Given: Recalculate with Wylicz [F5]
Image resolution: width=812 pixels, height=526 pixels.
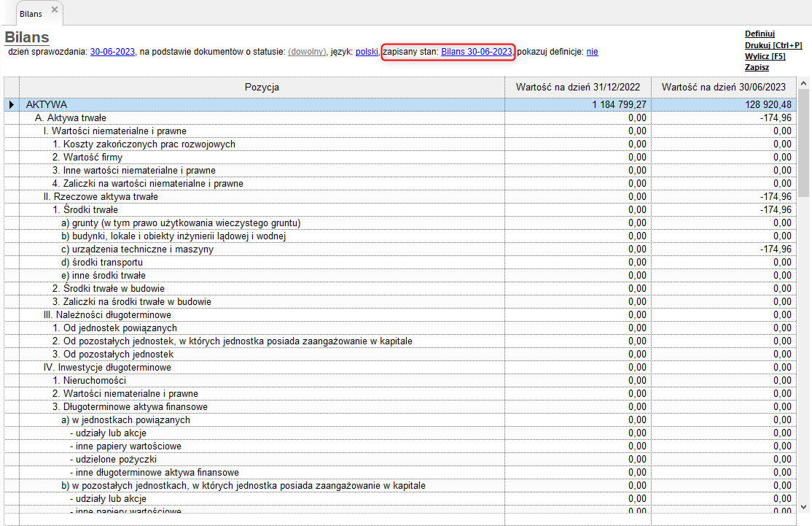Looking at the screenshot, I should (765, 56).
